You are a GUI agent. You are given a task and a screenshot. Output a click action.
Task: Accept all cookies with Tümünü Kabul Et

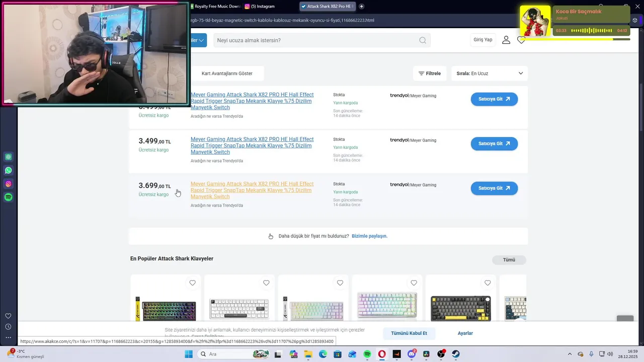pos(409,333)
